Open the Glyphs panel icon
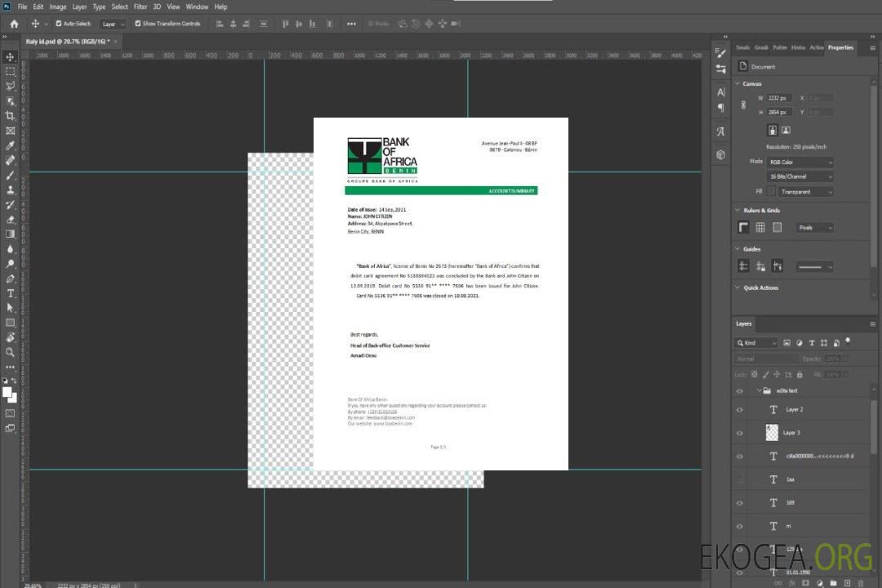The height and width of the screenshot is (588, 882). 721,131
